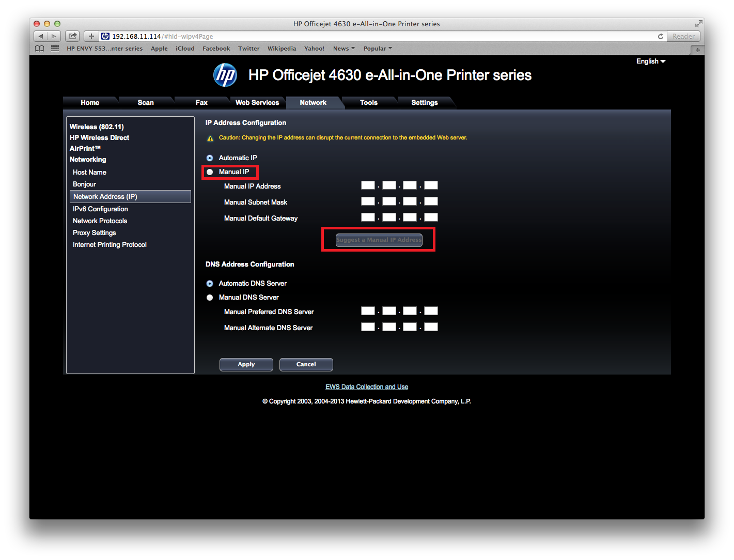Open the Wireless (802.11) section
This screenshot has height=560, width=734.
pos(97,127)
